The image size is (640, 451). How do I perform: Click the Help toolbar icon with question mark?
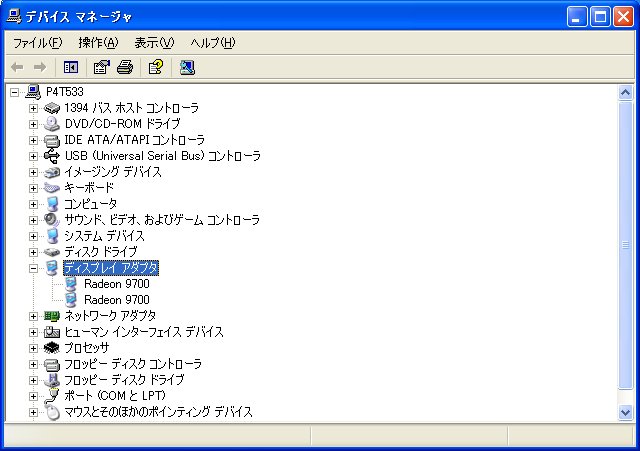[156, 67]
